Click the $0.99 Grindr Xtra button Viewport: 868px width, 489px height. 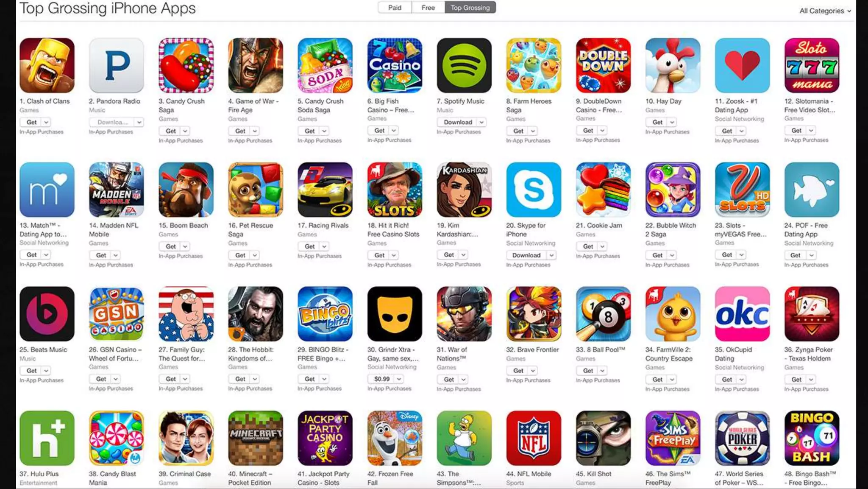tap(381, 379)
